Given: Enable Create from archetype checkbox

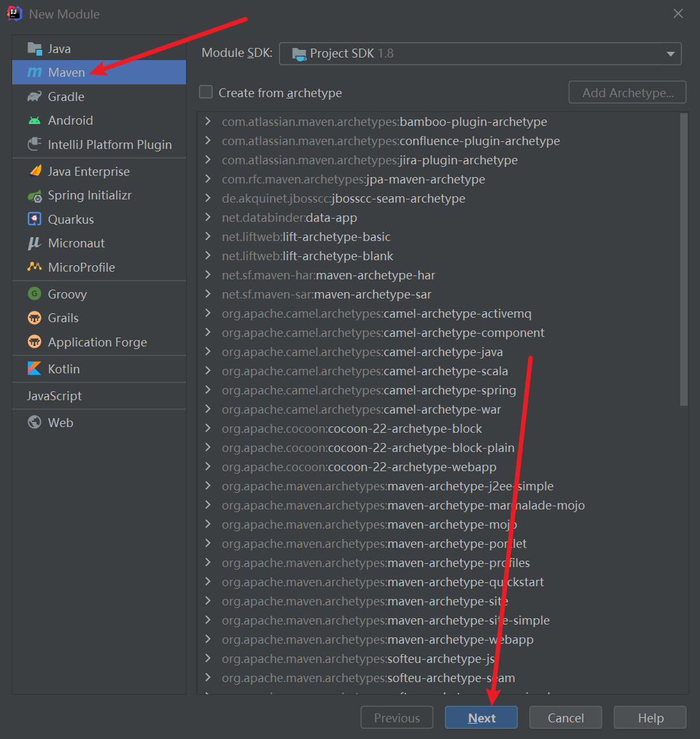Looking at the screenshot, I should coord(206,92).
